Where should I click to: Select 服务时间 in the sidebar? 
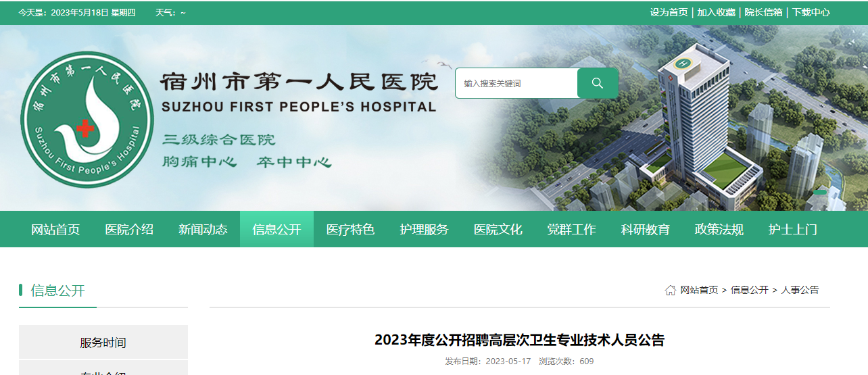point(103,343)
